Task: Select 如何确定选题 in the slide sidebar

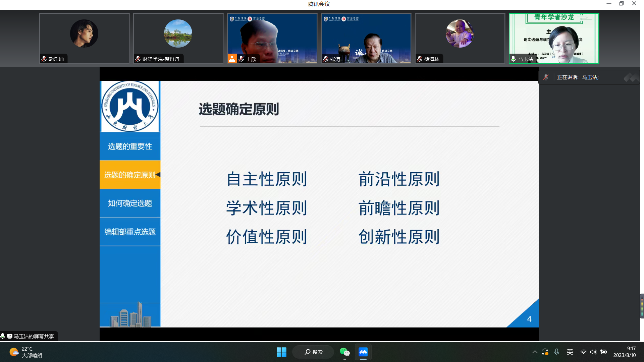Action: (130, 203)
